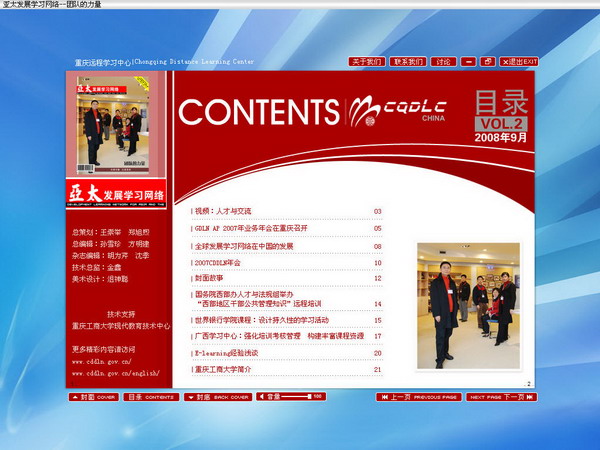Image resolution: width=600 pixels, height=450 pixels.
Task: Click the 总策划 credits line
Action: [111, 232]
